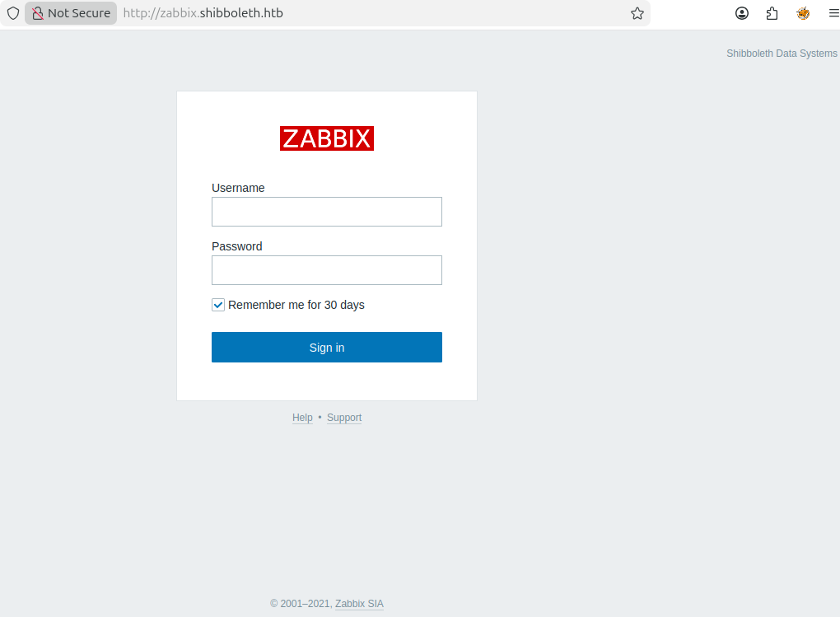Click the Shibboleth Data Systems text
This screenshot has width=840, height=617.
pos(782,54)
